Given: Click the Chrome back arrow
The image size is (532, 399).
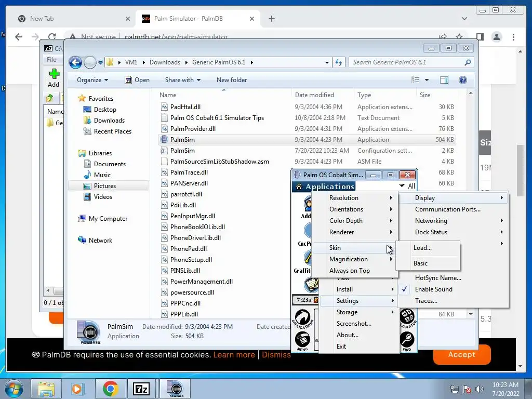Looking at the screenshot, I should (x=19, y=37).
